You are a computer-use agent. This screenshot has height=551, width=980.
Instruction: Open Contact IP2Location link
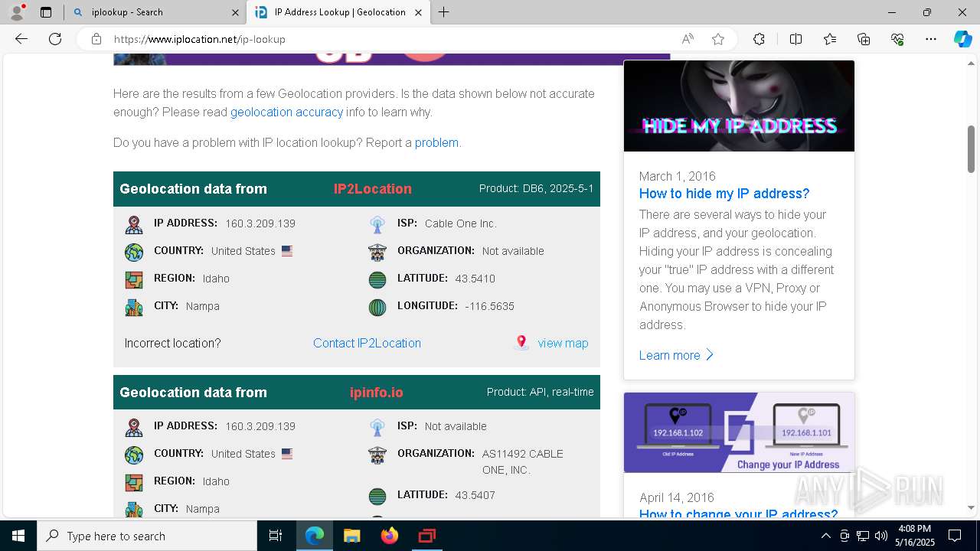tap(367, 343)
